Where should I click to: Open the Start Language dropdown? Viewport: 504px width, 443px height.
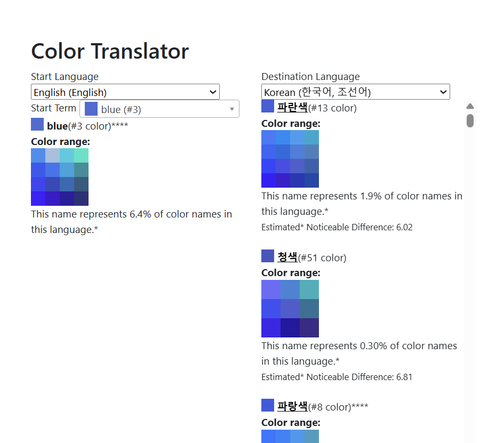125,92
